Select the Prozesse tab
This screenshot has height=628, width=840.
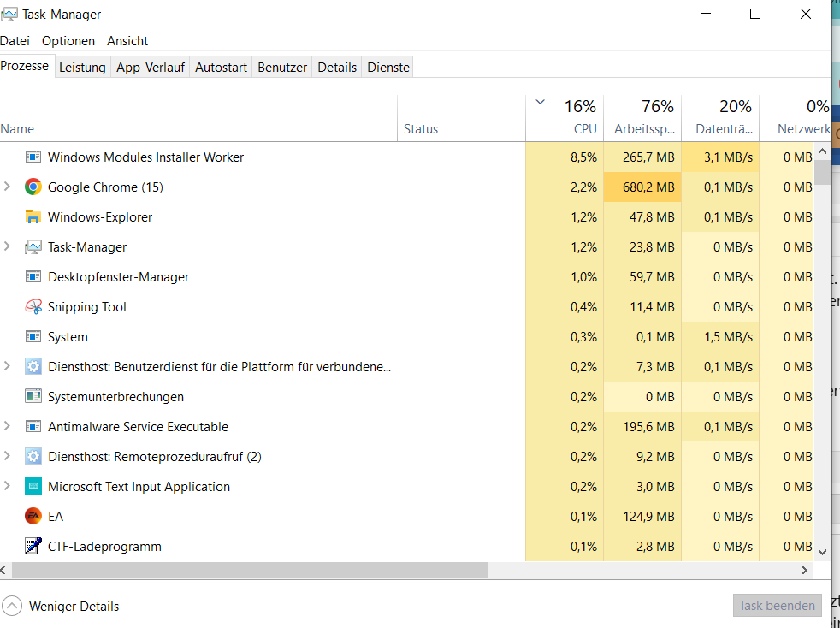tap(25, 66)
